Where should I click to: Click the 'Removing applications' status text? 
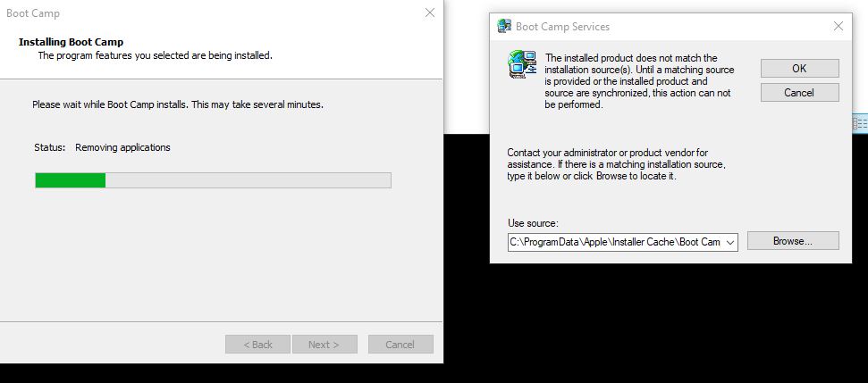pyautogui.click(x=122, y=147)
